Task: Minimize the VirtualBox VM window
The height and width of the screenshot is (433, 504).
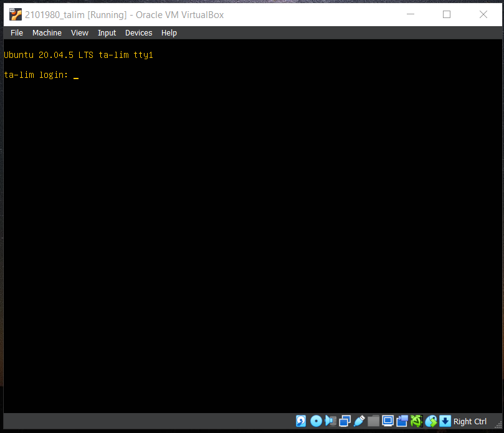Action: coord(411,14)
